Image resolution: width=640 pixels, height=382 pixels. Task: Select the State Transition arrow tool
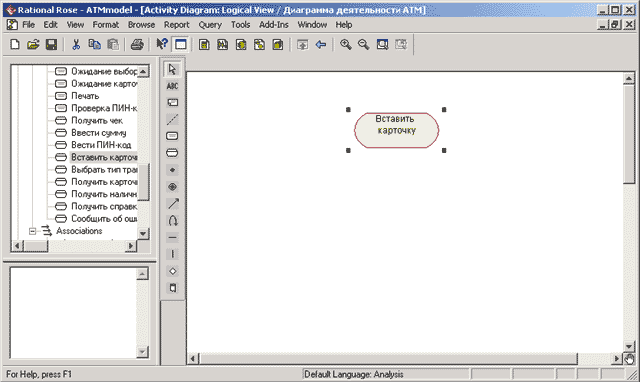click(172, 204)
